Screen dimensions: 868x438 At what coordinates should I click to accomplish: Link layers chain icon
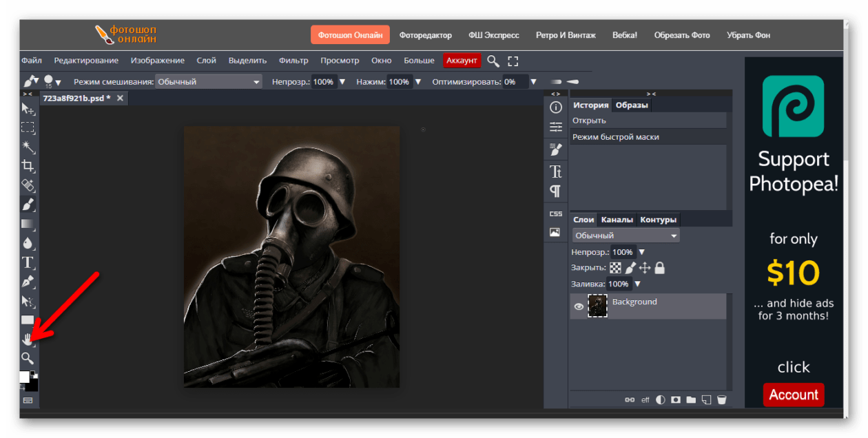coord(629,399)
